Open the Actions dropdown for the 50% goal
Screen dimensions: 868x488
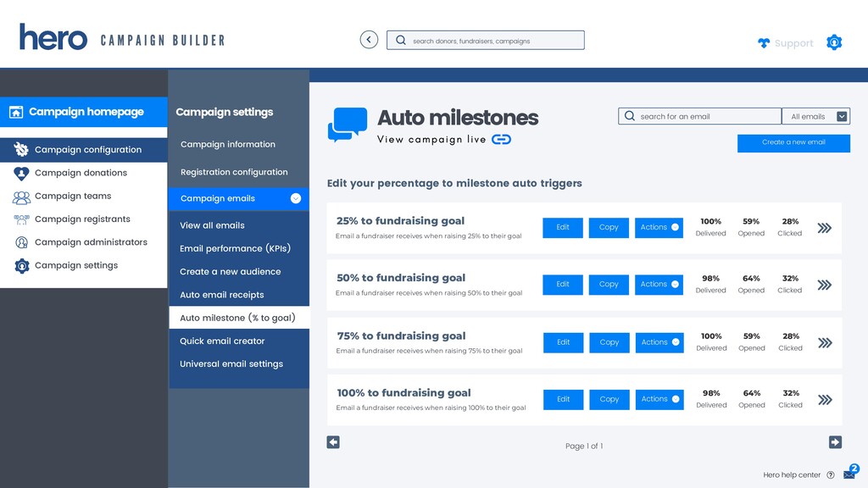659,285
